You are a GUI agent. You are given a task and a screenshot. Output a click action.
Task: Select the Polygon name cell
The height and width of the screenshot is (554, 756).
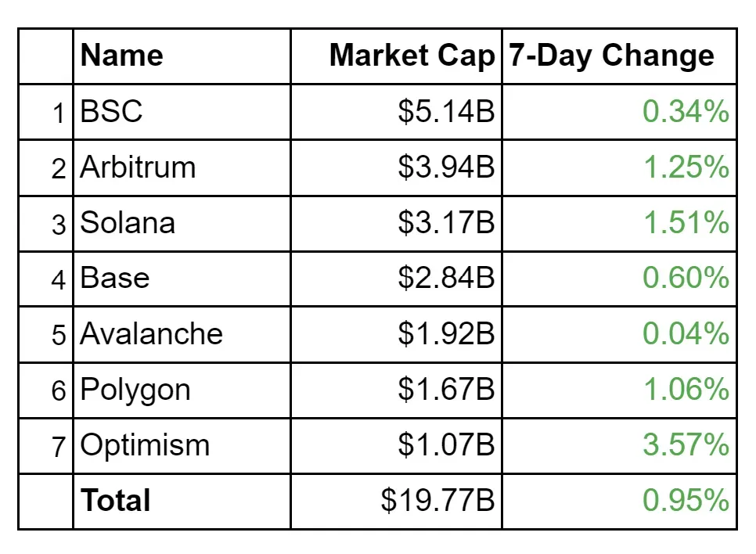point(135,390)
